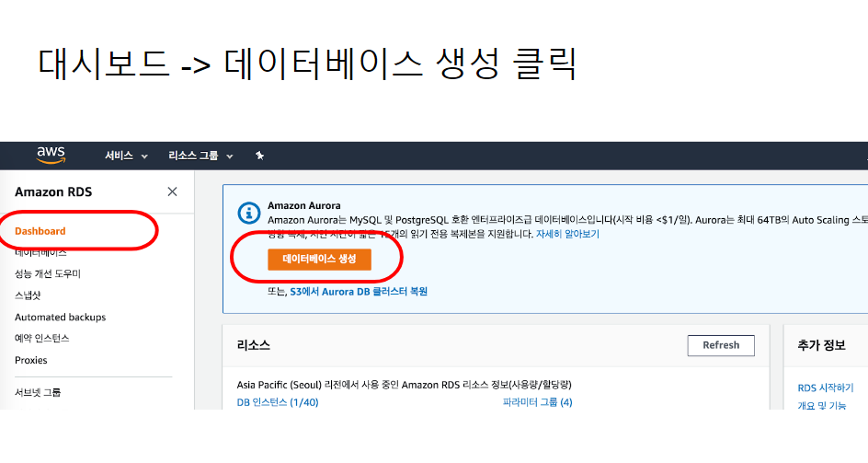Open 예약 인스턴스 page

(x=42, y=338)
